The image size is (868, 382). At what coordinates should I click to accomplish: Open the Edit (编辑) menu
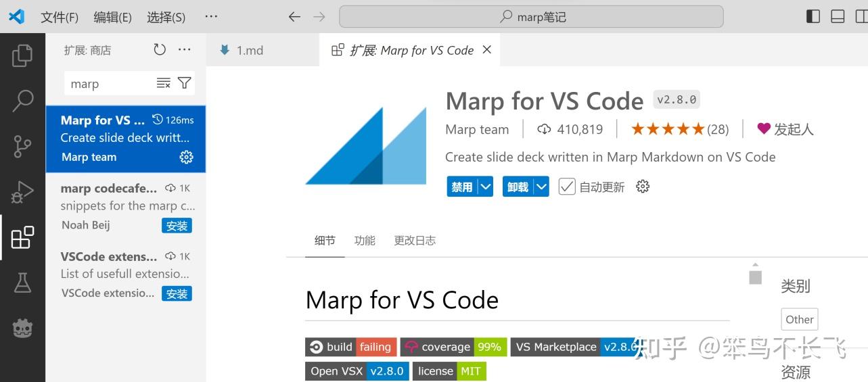click(x=112, y=17)
